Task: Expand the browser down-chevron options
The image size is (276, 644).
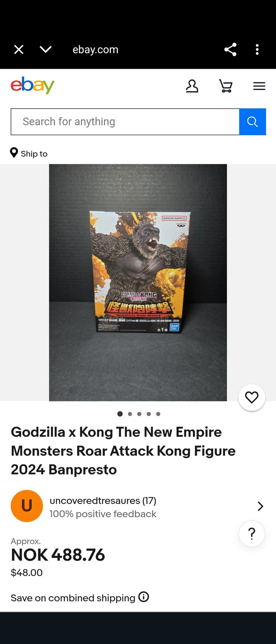Action: [x=45, y=49]
